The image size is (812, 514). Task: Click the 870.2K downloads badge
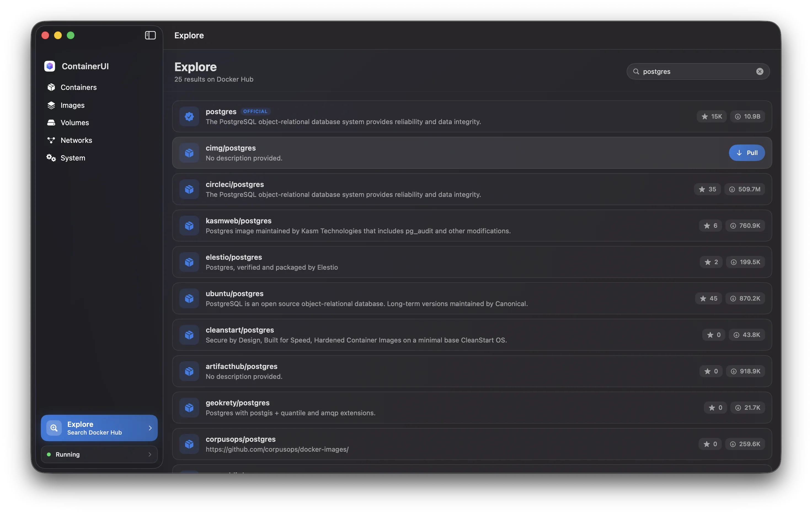click(745, 298)
